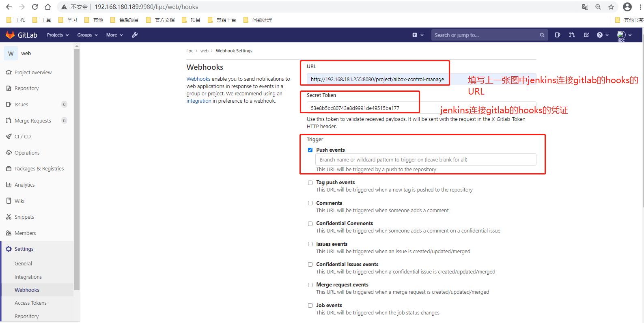This screenshot has width=644, height=323.
Task: Enable Issues events checkbox
Action: [x=310, y=244]
